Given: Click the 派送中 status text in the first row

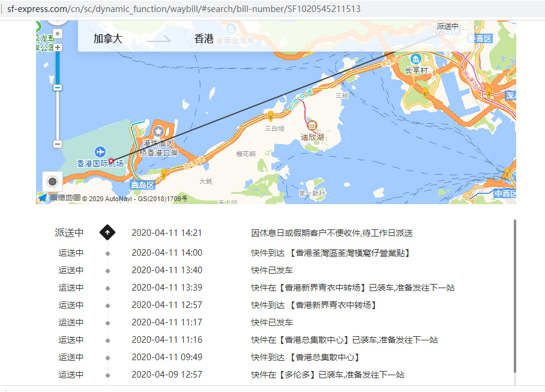Looking at the screenshot, I should [68, 232].
